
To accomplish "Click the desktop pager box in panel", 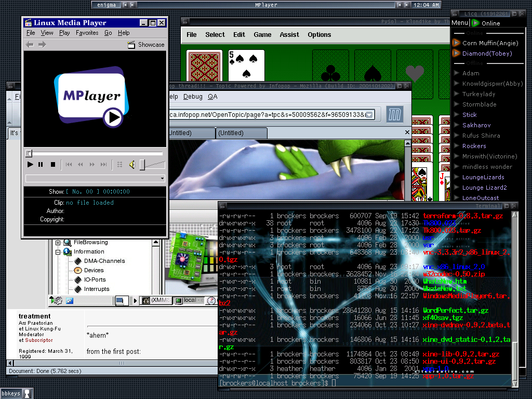I will [122, 301].
